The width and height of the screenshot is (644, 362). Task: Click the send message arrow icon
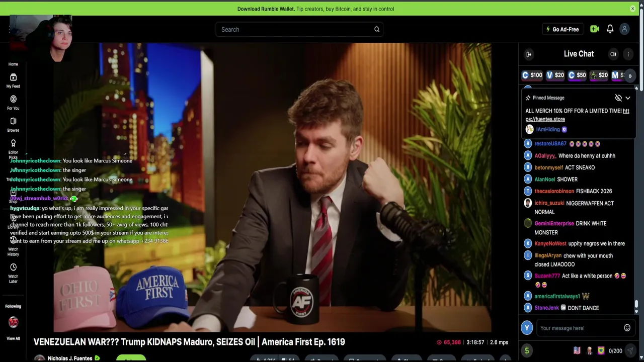[630, 351]
